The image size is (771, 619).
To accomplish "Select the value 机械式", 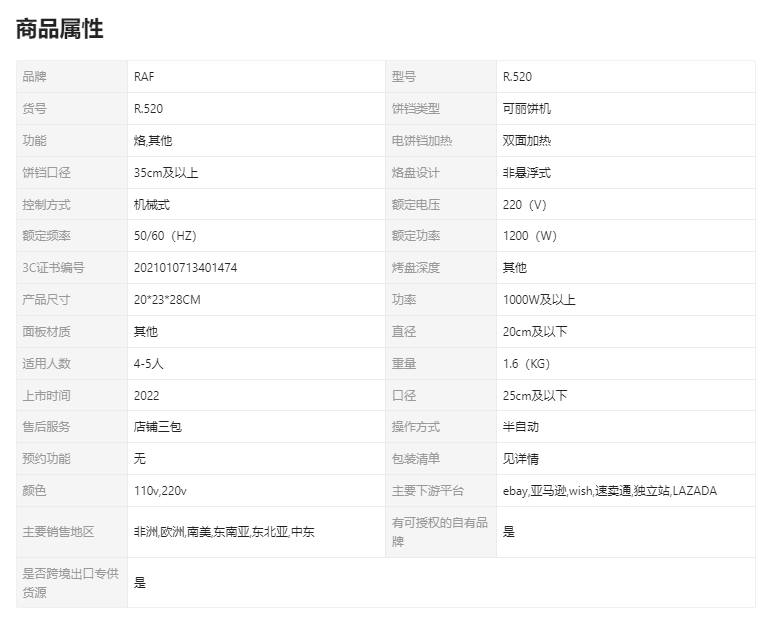I will coord(151,205).
